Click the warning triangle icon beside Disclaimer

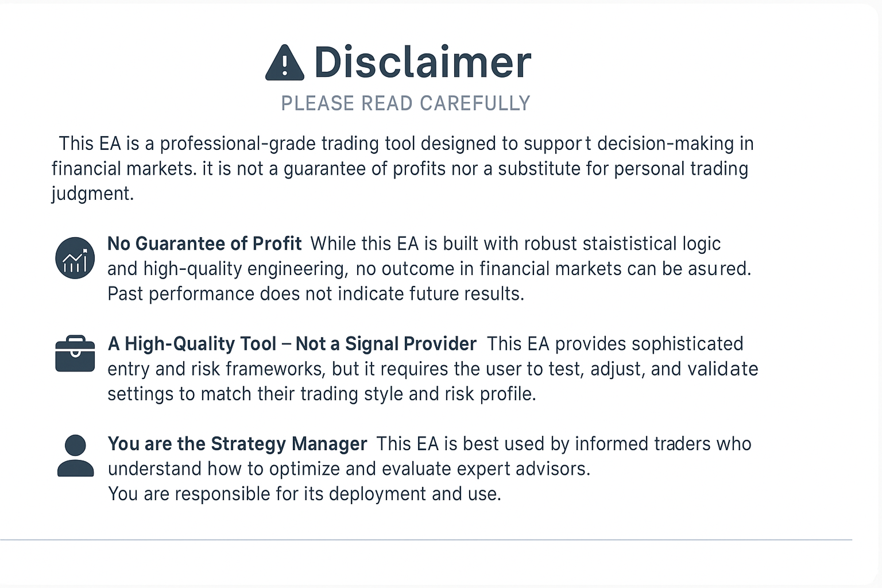click(x=285, y=63)
